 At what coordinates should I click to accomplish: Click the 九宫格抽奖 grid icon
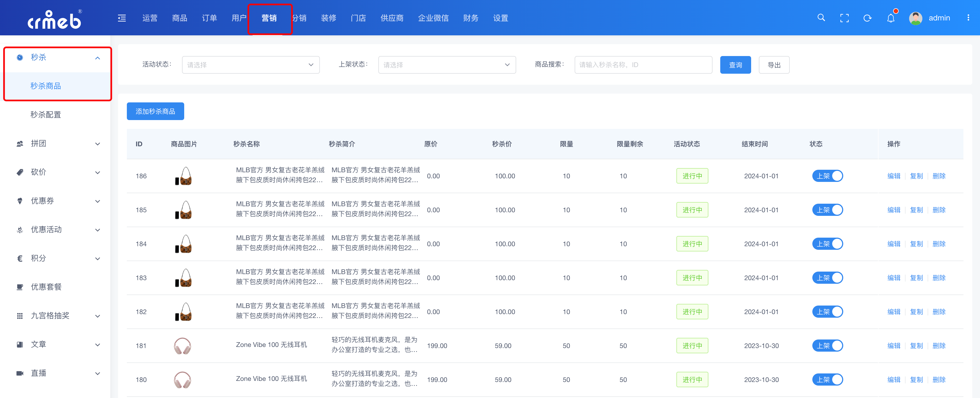[x=20, y=316]
